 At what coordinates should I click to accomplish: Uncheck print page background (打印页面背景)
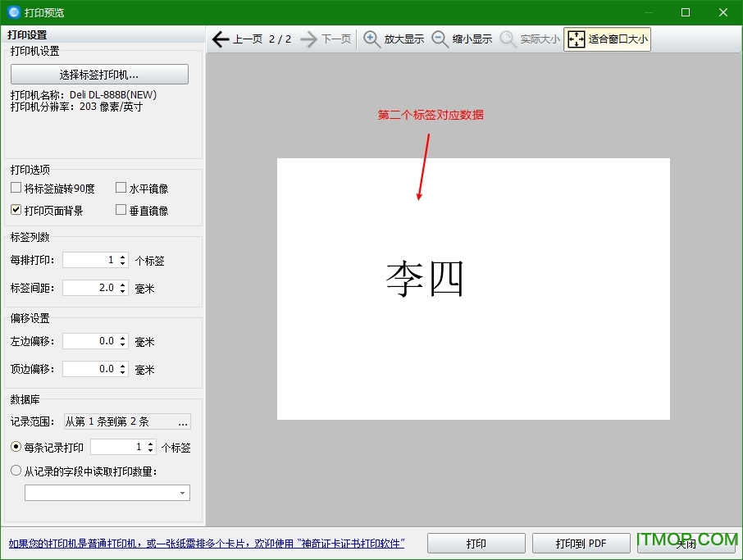pos(16,211)
